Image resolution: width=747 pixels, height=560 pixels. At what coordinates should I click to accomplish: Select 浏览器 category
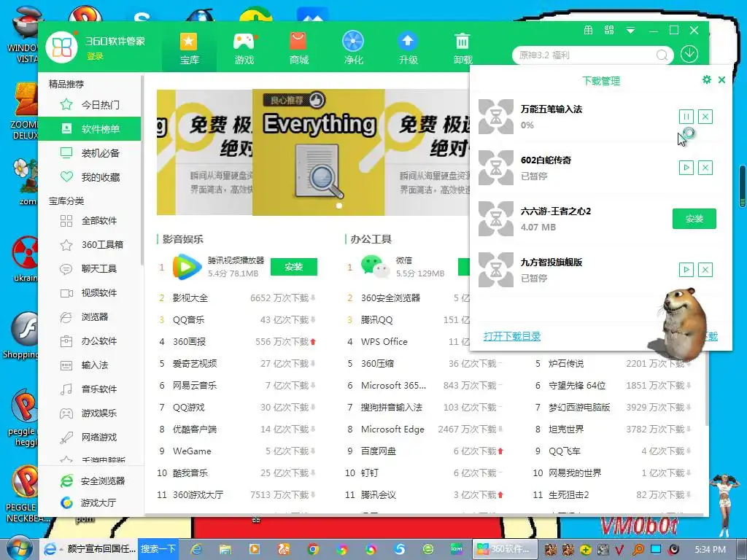tap(90, 316)
